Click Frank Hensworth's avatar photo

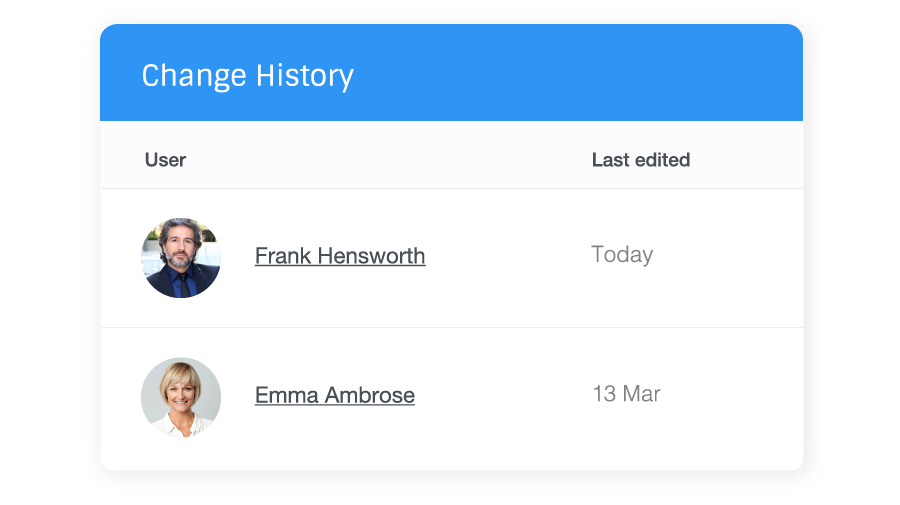tap(181, 258)
